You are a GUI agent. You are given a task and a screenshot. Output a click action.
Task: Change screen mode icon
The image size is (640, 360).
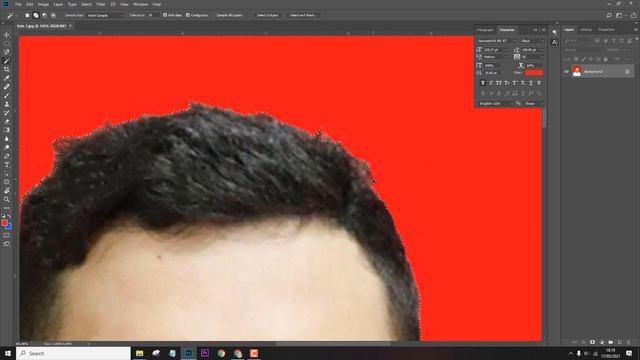tap(7, 244)
